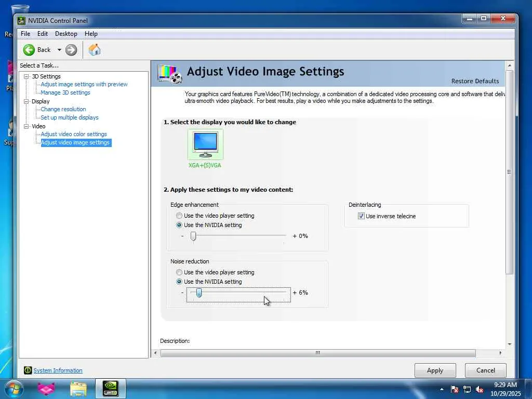The image size is (532, 399).
Task: Click the network tray icon
Action: (x=467, y=390)
